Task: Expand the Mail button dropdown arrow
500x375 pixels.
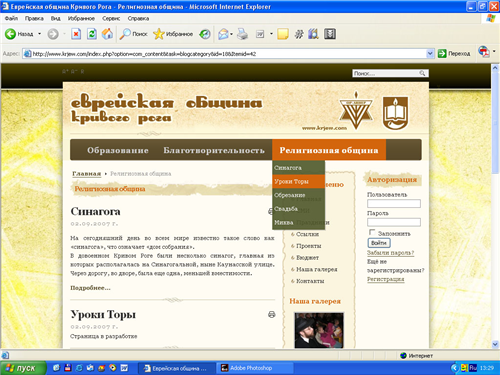Action: [x=231, y=34]
